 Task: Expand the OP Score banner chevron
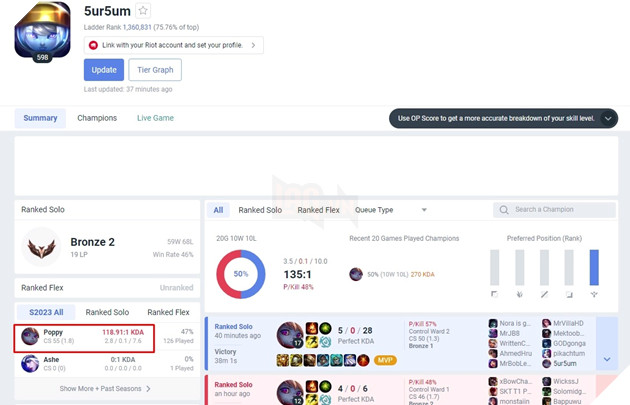pyautogui.click(x=608, y=119)
